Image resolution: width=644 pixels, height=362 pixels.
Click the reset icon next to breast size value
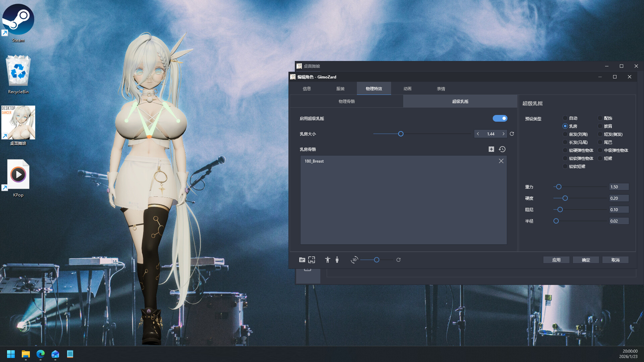point(512,134)
